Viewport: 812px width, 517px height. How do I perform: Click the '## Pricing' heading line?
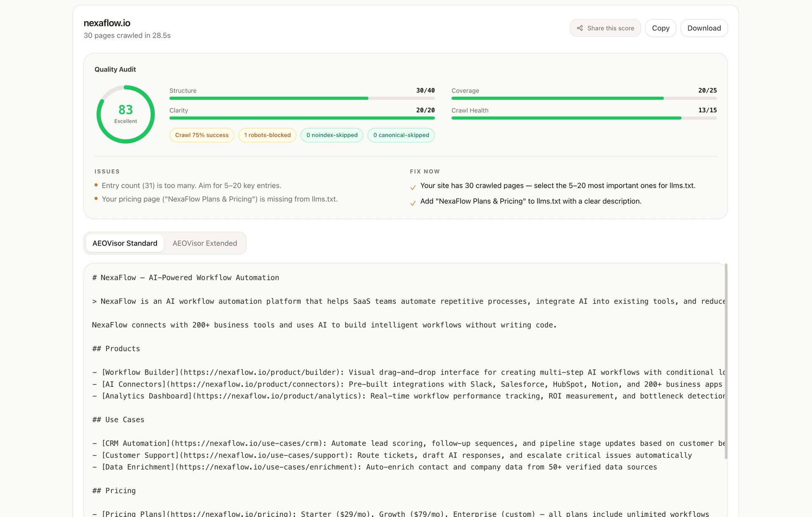tap(114, 491)
